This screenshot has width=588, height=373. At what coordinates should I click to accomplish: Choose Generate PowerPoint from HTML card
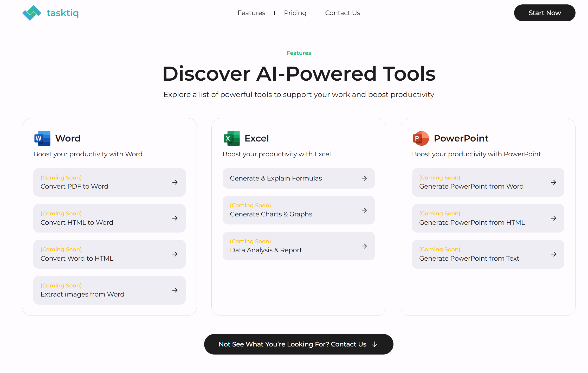click(488, 218)
